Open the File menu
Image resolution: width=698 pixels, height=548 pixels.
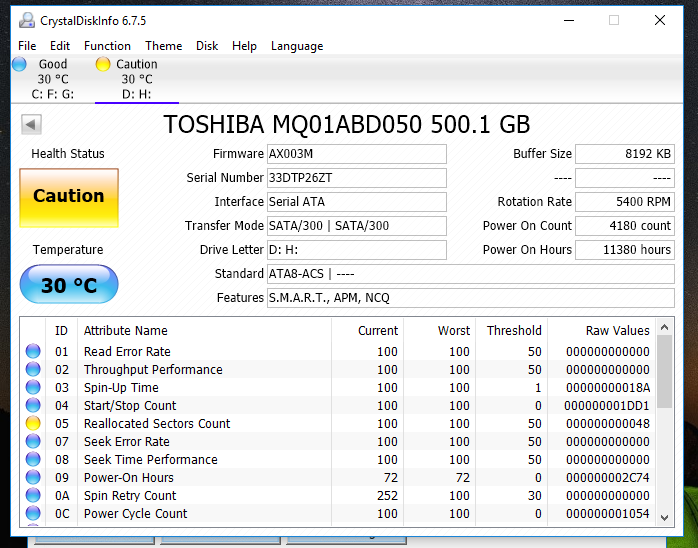click(x=27, y=46)
